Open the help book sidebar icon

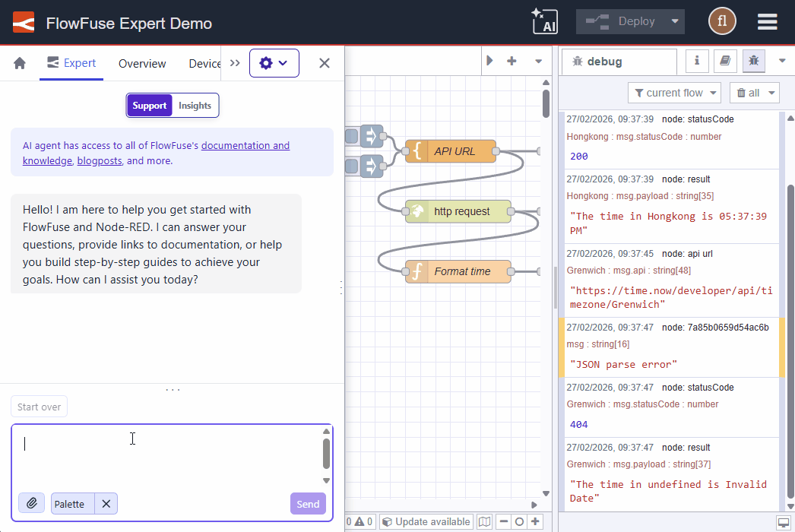pos(724,61)
